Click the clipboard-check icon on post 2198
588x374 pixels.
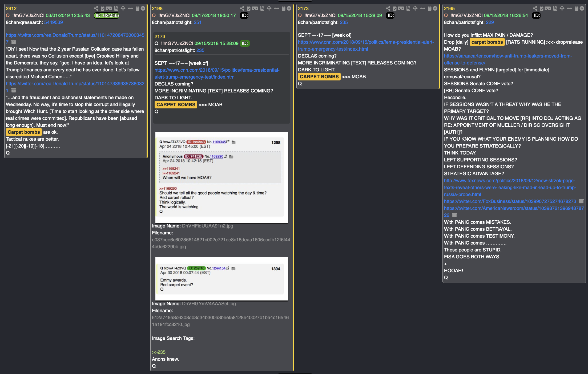pyautogui.click(x=248, y=9)
